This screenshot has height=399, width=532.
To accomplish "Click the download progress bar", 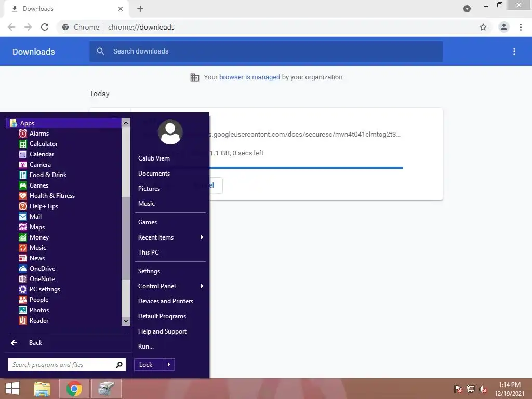I will (307, 168).
